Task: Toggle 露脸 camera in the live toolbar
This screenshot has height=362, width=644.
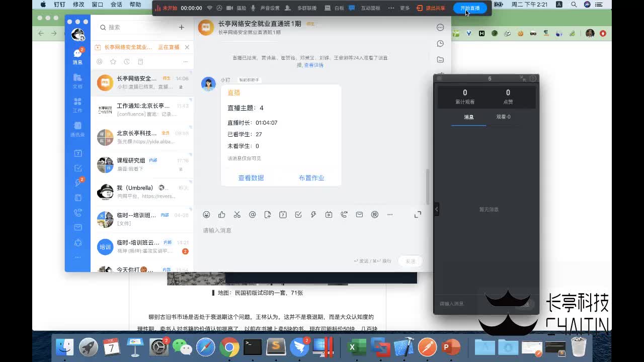Action: (236, 8)
